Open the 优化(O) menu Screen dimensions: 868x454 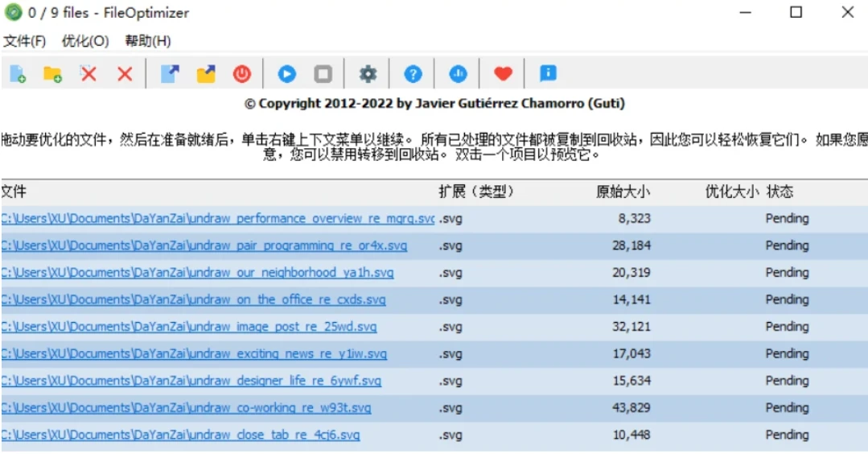pos(85,41)
